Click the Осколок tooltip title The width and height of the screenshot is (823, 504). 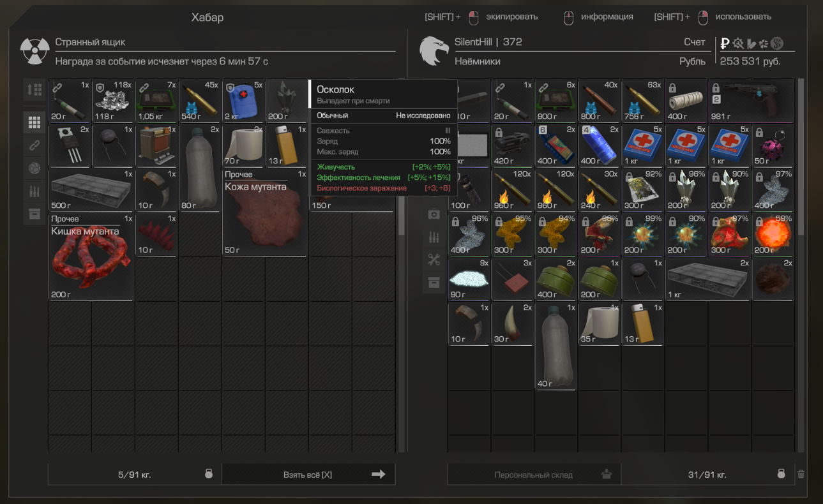click(x=335, y=89)
